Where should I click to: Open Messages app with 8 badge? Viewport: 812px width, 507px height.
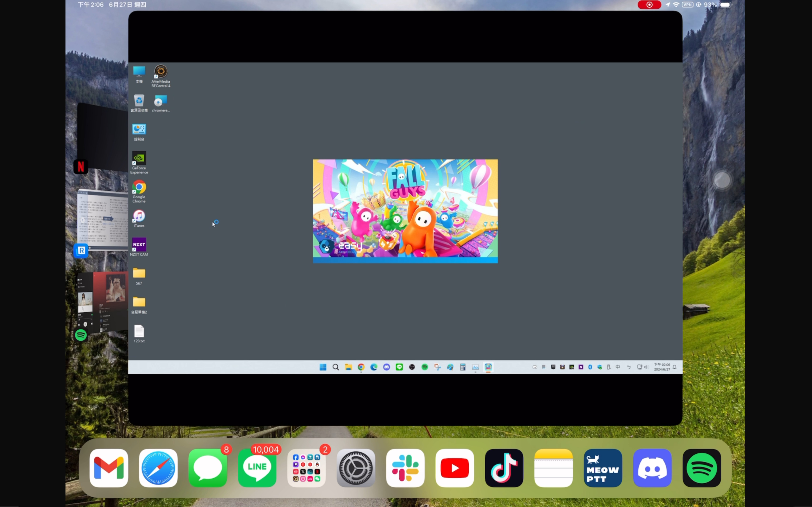(208, 468)
